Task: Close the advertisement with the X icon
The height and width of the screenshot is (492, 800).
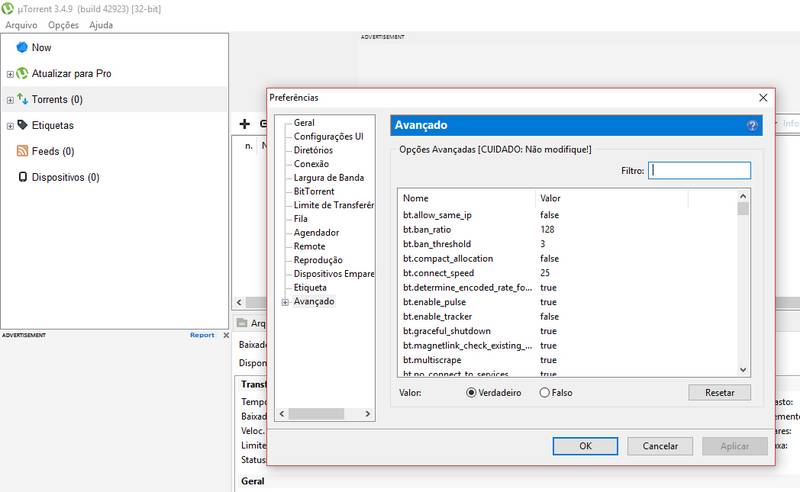Action: point(226,335)
